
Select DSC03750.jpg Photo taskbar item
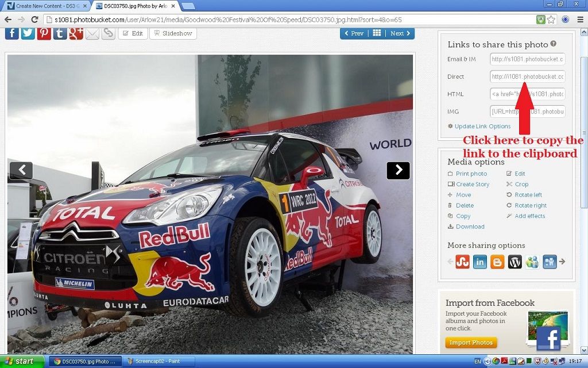pyautogui.click(x=86, y=361)
